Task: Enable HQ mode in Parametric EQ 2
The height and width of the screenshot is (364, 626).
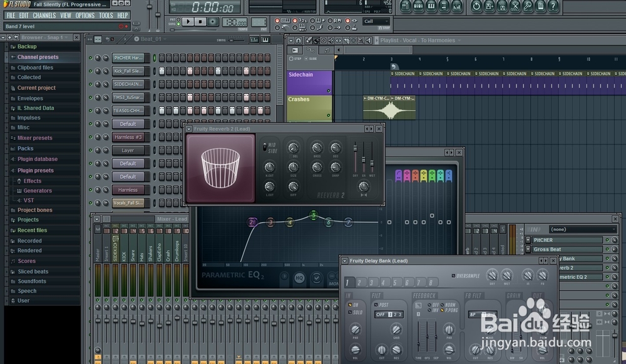Action: (x=299, y=278)
